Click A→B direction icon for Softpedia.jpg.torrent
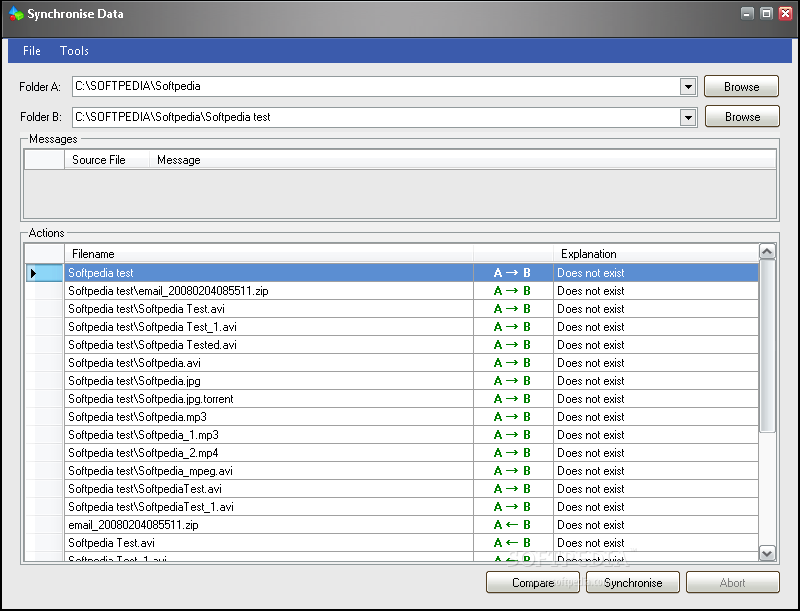 [512, 399]
